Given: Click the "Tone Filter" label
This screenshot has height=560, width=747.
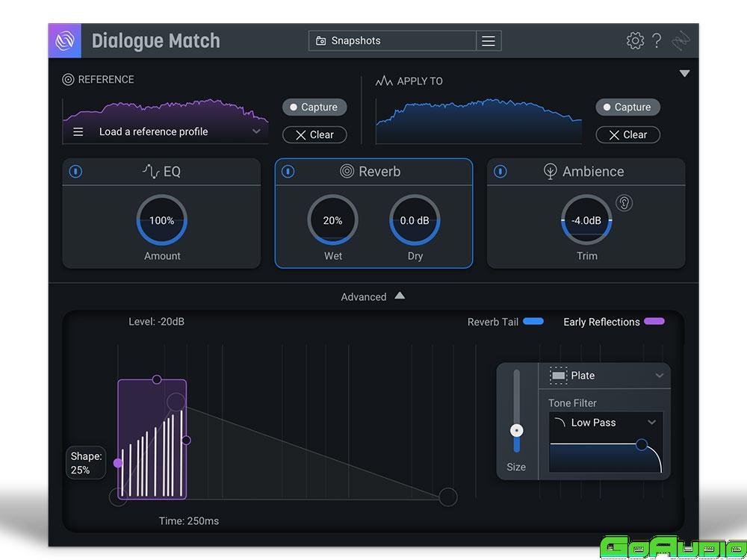Looking at the screenshot, I should (x=572, y=403).
